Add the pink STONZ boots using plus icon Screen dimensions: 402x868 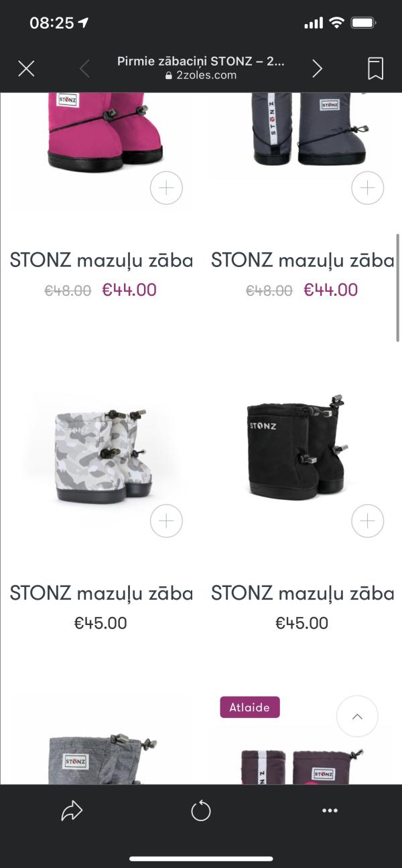pos(166,188)
